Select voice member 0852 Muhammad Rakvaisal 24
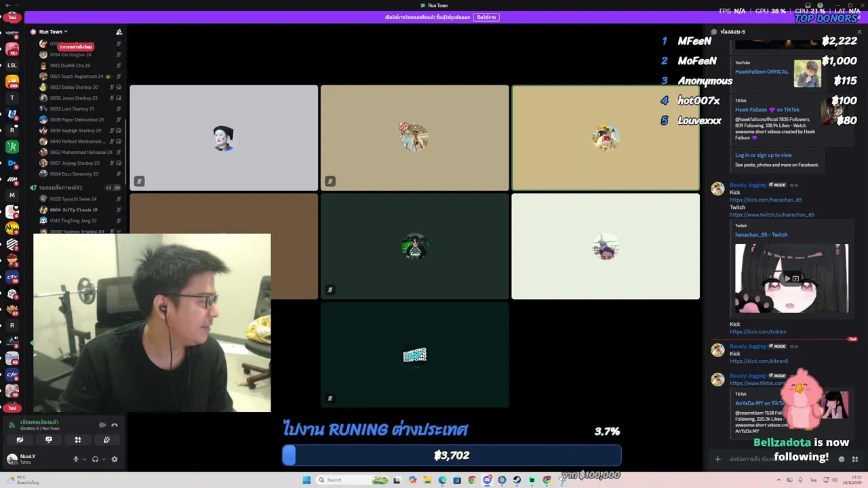The image size is (868, 488). (x=79, y=152)
